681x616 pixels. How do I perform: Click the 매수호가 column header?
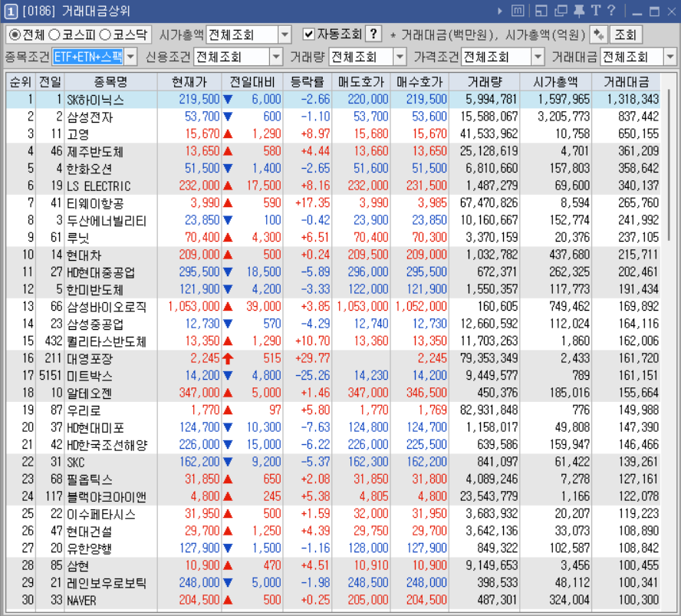pyautogui.click(x=419, y=81)
